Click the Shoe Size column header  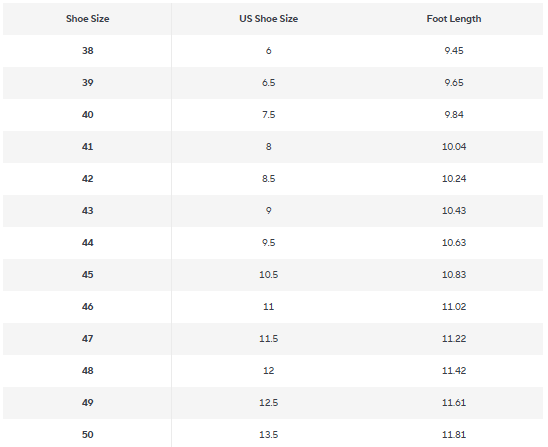coord(87,19)
